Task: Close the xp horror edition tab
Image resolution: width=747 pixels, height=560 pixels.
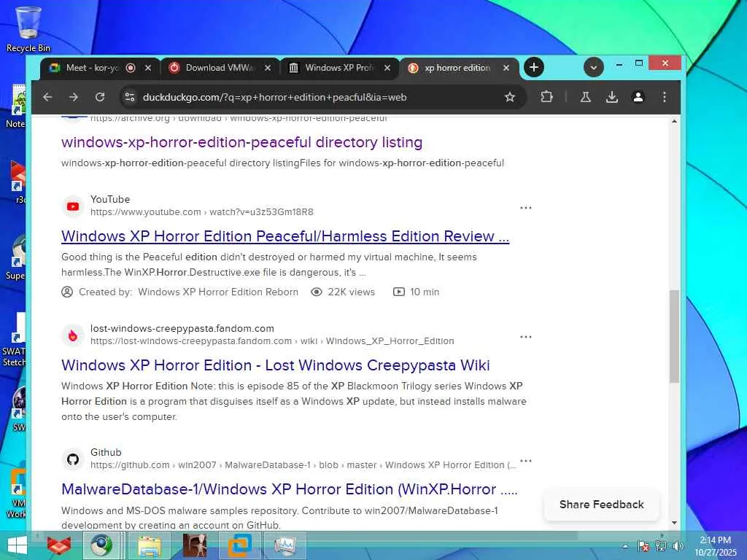Action: [506, 68]
